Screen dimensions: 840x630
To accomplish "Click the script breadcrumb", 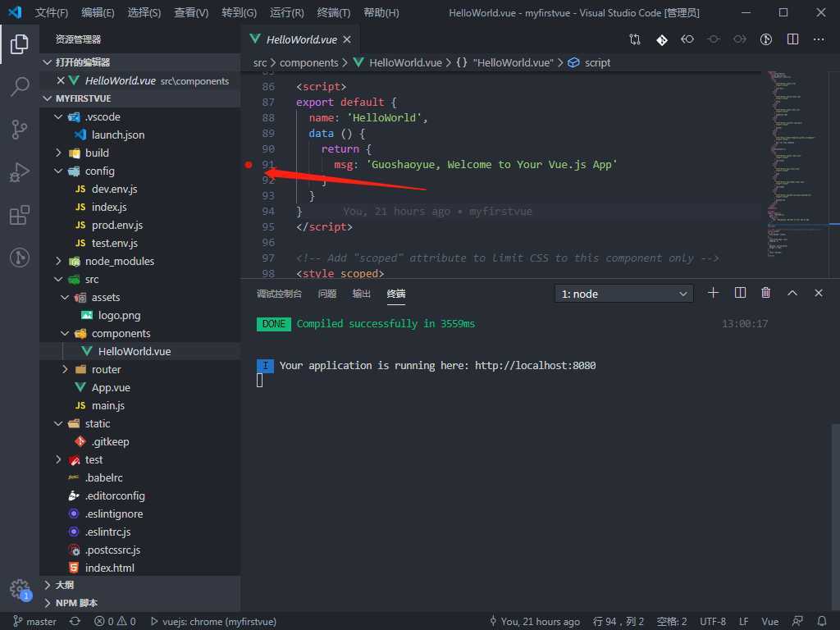I will (597, 62).
